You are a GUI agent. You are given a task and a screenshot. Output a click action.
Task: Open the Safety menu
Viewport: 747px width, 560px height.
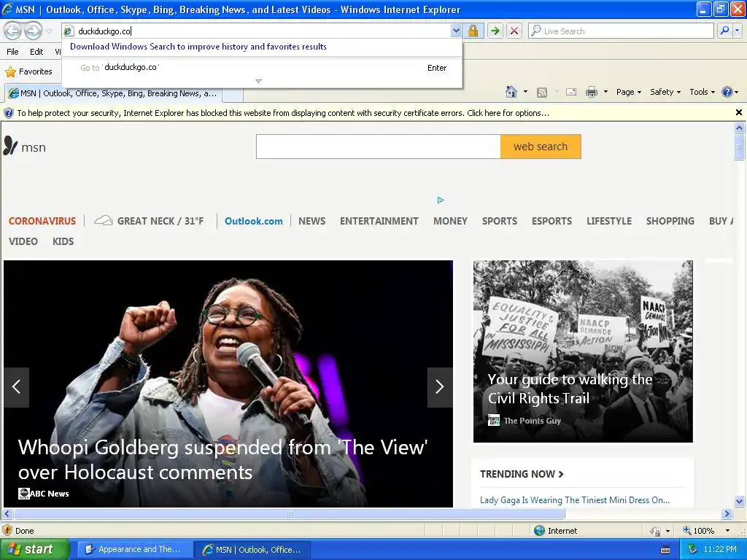665,92
